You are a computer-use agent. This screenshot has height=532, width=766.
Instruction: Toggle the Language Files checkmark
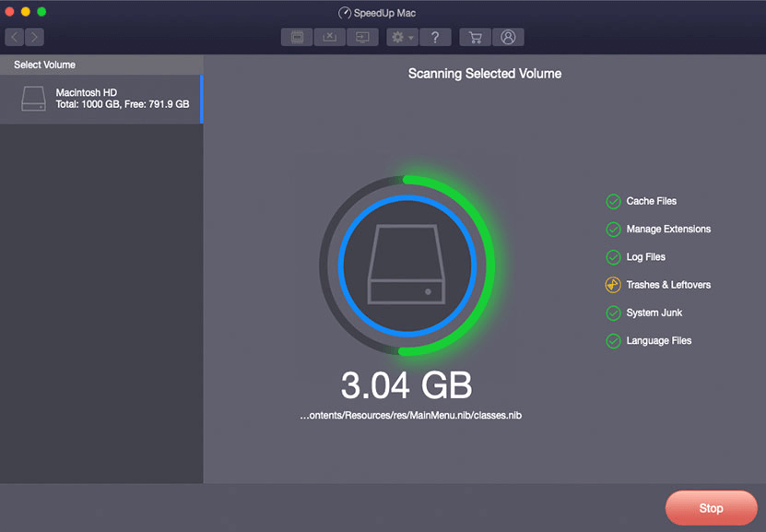[612, 340]
